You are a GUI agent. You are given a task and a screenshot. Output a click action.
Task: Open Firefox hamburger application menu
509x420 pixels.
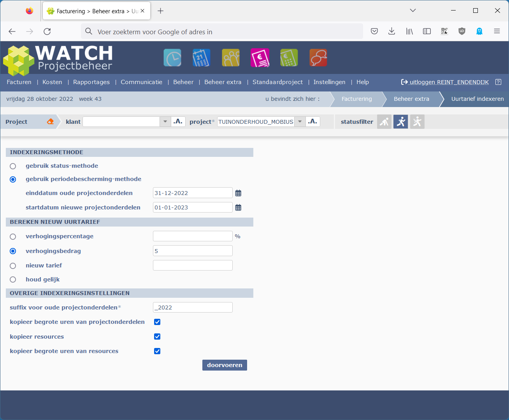tap(497, 31)
